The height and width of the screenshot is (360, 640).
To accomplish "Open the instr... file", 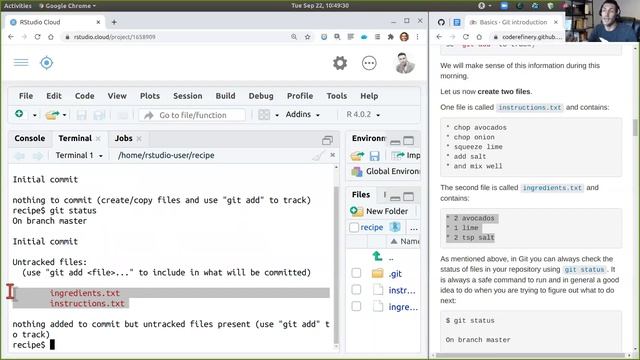I will click(x=402, y=290).
